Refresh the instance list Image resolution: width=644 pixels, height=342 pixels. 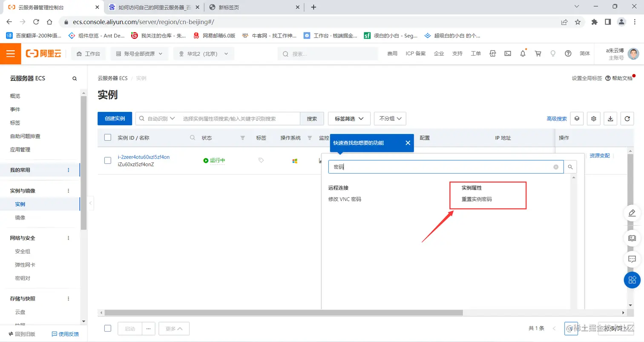coord(627,119)
